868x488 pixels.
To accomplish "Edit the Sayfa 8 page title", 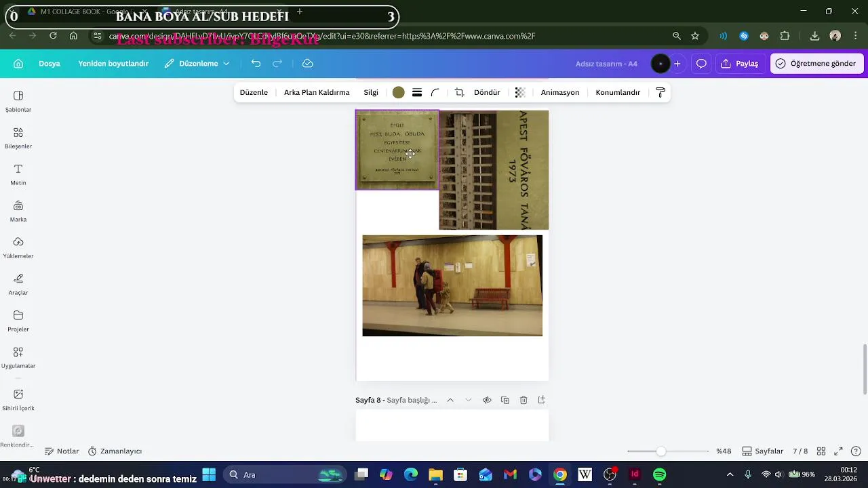I will click(412, 400).
